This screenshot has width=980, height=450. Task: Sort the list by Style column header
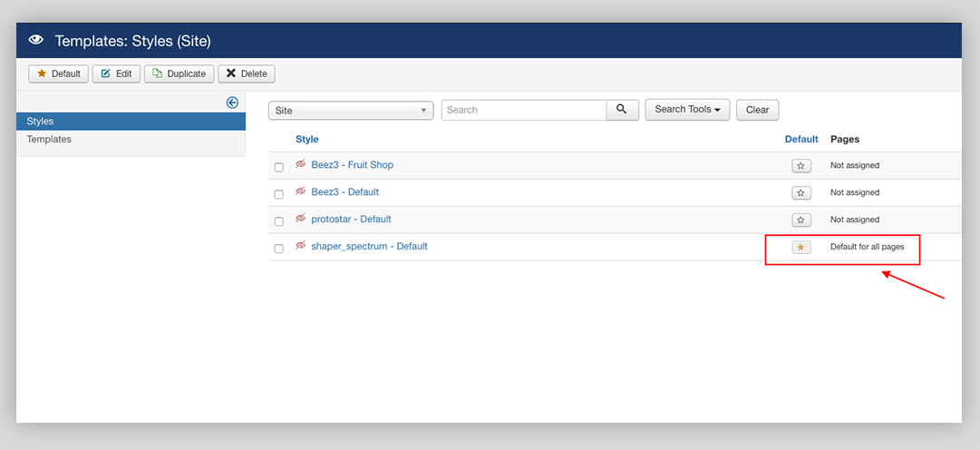point(306,139)
